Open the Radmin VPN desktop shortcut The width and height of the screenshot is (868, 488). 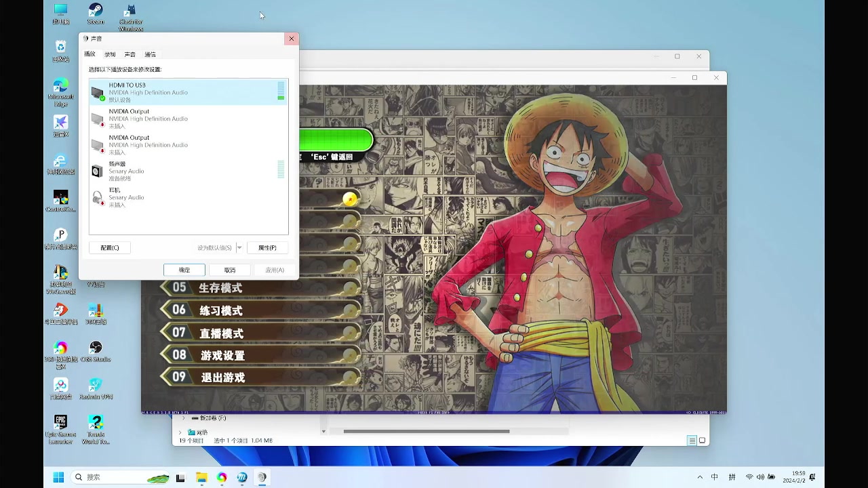tap(96, 388)
